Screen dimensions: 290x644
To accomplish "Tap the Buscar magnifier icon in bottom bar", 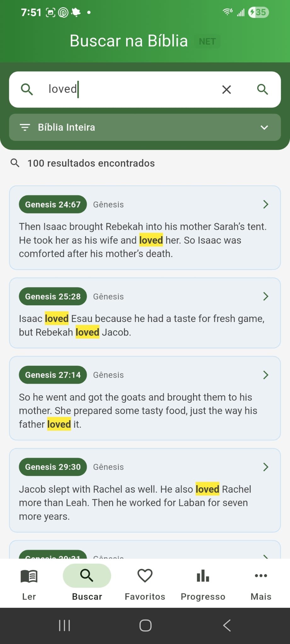I will click(87, 575).
